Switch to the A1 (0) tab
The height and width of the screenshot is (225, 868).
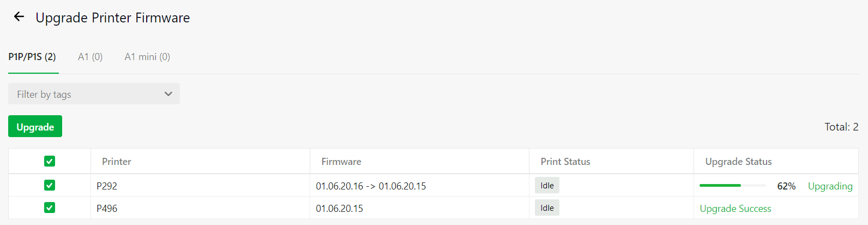[x=90, y=57]
